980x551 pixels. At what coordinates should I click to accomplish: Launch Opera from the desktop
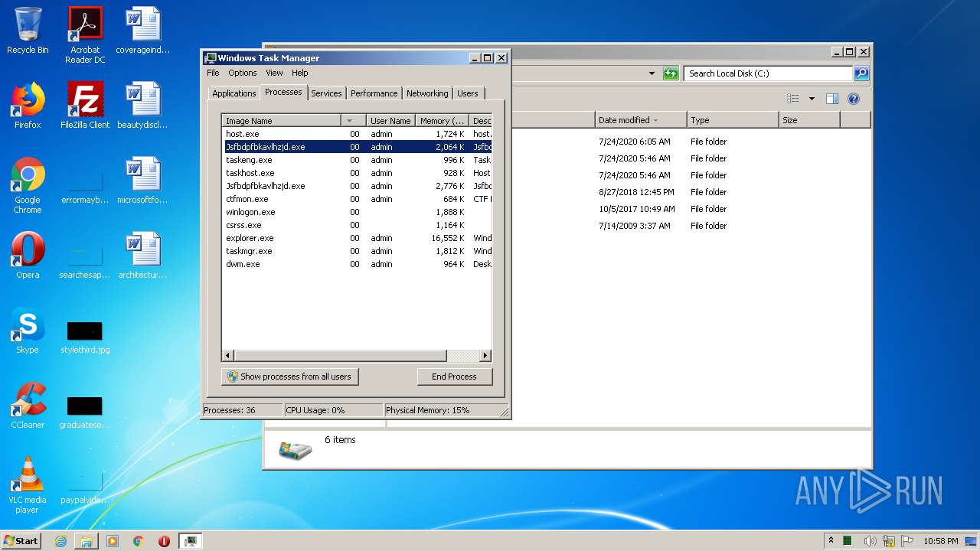pyautogui.click(x=28, y=256)
